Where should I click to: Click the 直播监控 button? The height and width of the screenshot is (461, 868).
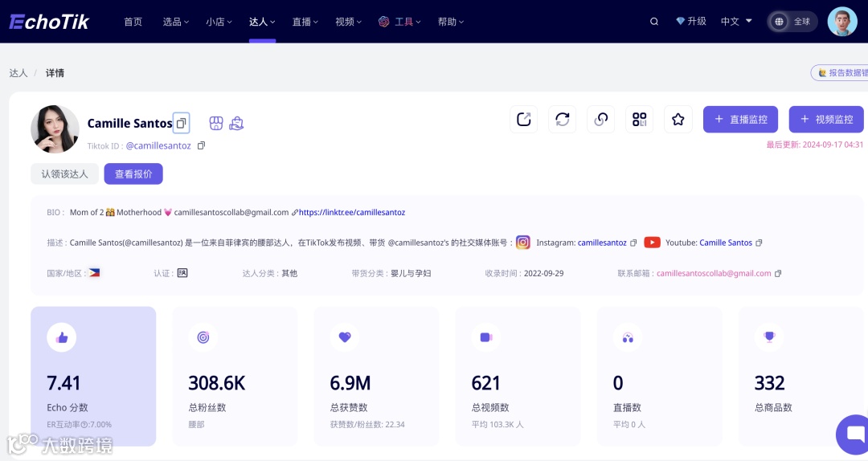741,119
